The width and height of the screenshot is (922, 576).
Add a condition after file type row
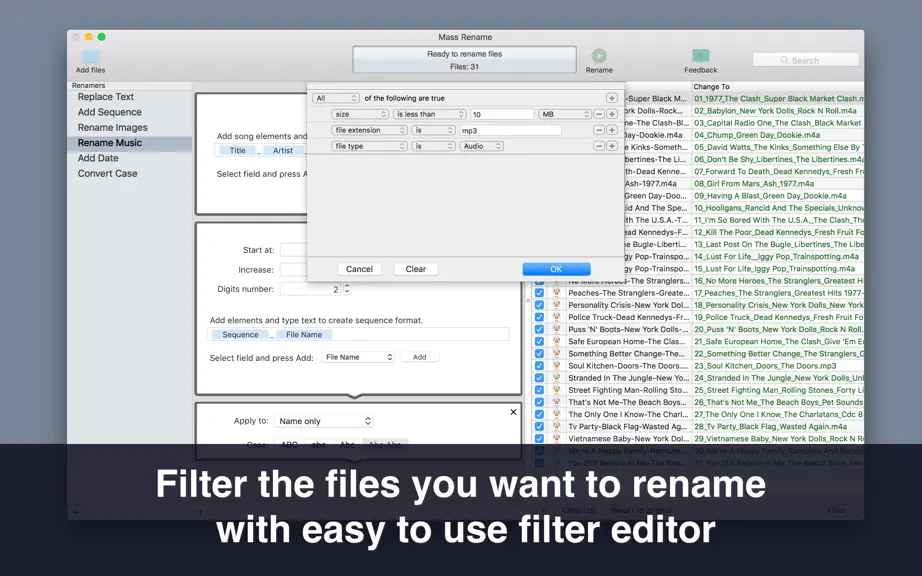point(612,146)
